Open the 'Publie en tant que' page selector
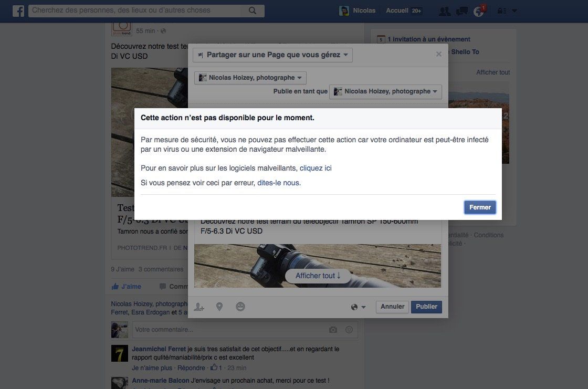The width and height of the screenshot is (588, 389). (x=385, y=92)
